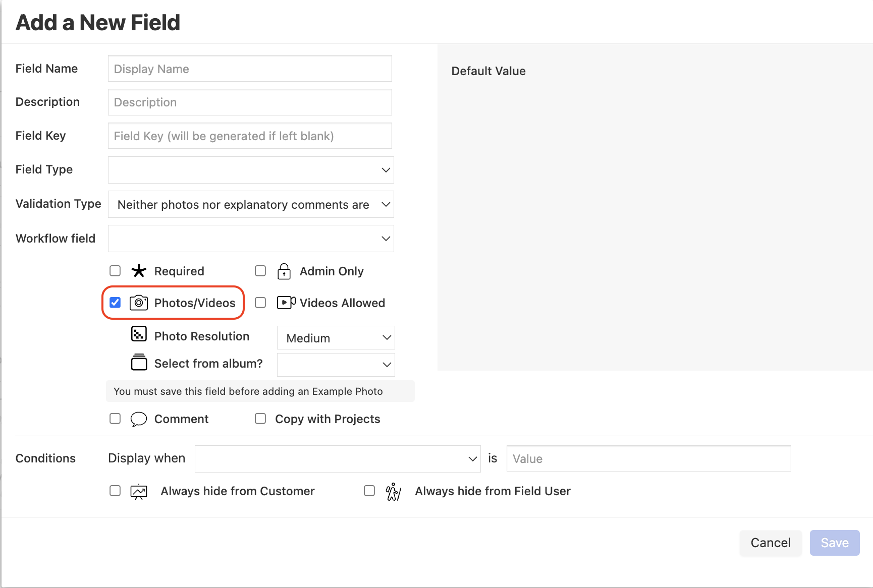Viewport: 873px width, 588px height.
Task: Click the hide from Field User hiker icon
Action: (393, 491)
